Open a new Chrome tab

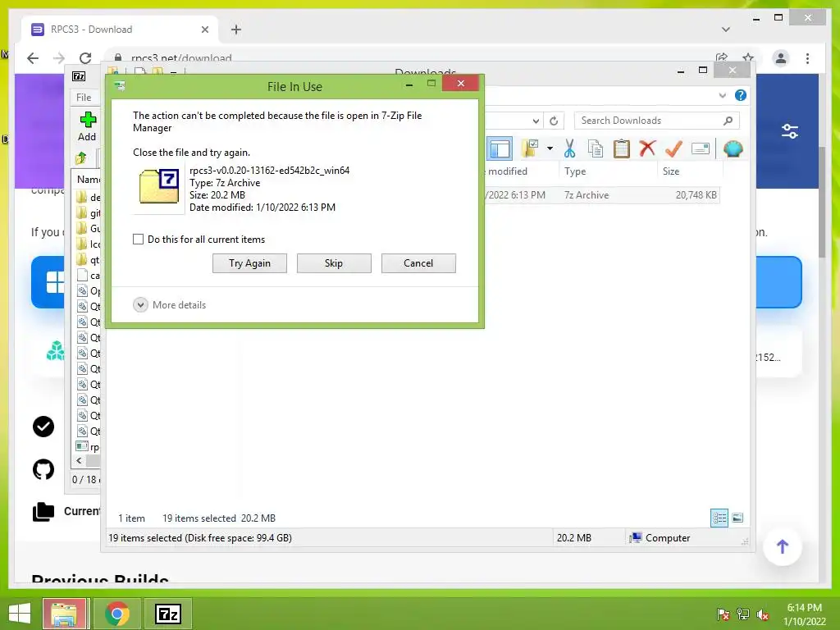click(x=235, y=30)
